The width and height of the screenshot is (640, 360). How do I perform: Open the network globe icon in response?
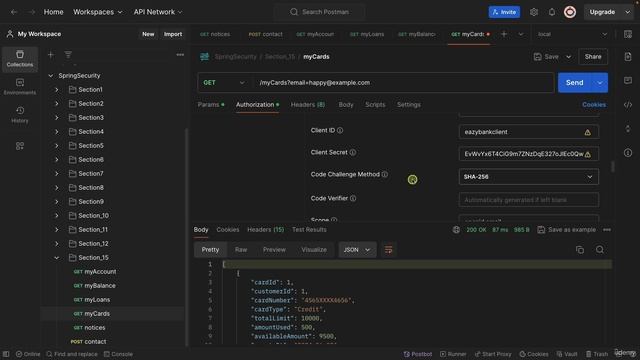[456, 230]
